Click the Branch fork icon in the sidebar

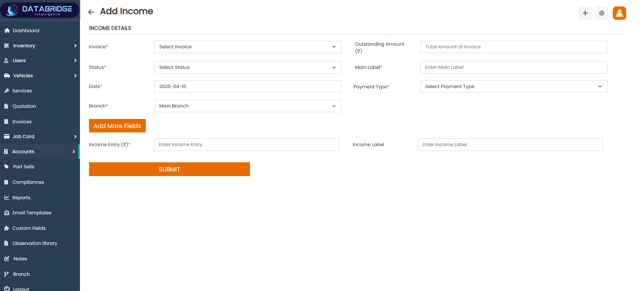(6, 274)
